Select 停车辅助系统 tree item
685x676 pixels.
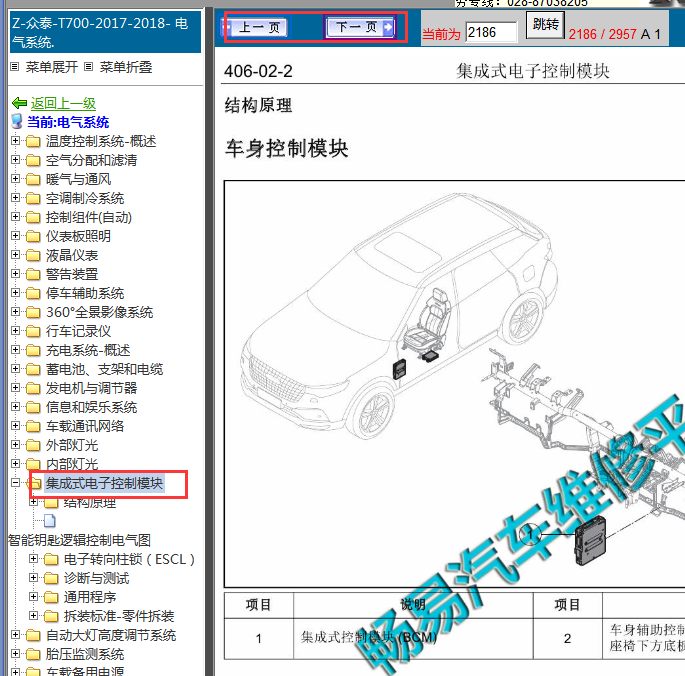[85, 293]
